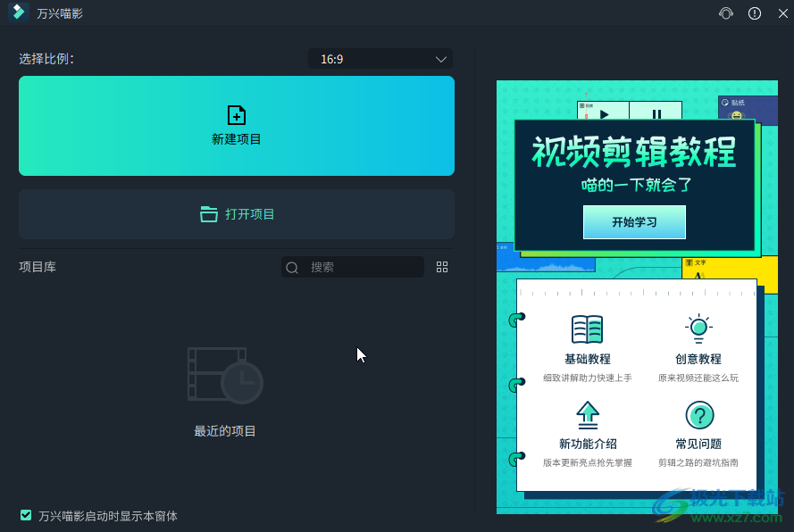The width and height of the screenshot is (794, 532).
Task: Click the 创意教程 title link
Action: 698,359
